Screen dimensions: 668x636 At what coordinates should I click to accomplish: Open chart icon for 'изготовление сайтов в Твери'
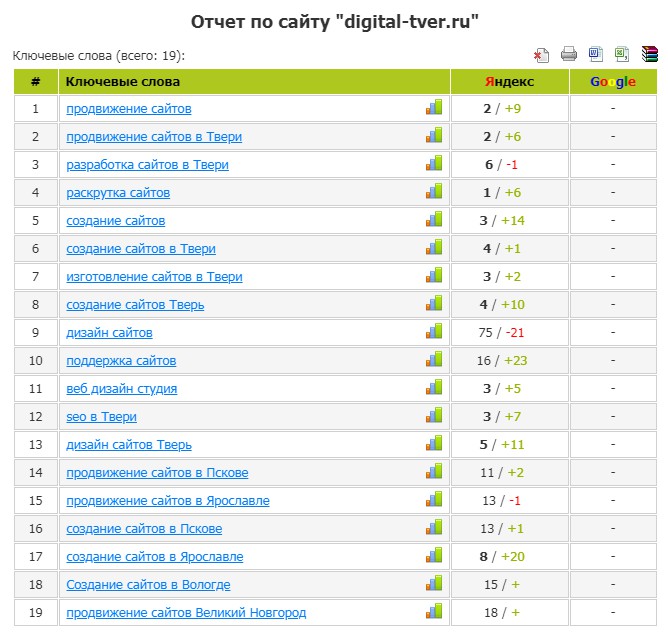(x=434, y=276)
